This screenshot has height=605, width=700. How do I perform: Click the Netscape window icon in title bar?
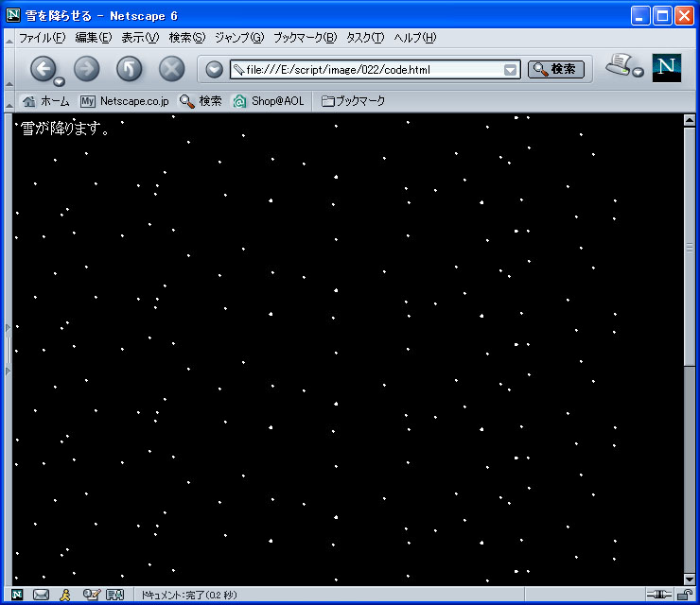(13, 15)
